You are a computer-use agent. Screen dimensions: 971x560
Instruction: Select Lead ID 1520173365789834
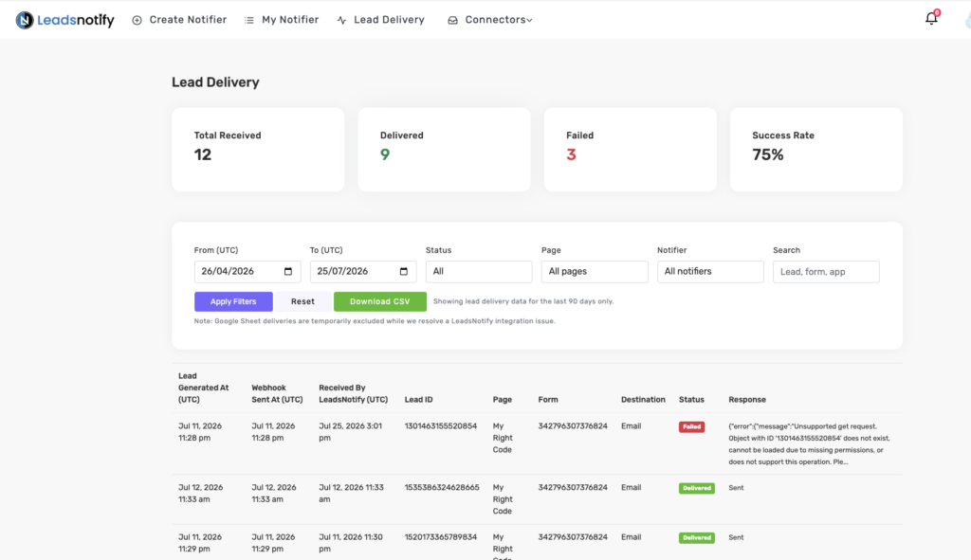click(x=441, y=537)
